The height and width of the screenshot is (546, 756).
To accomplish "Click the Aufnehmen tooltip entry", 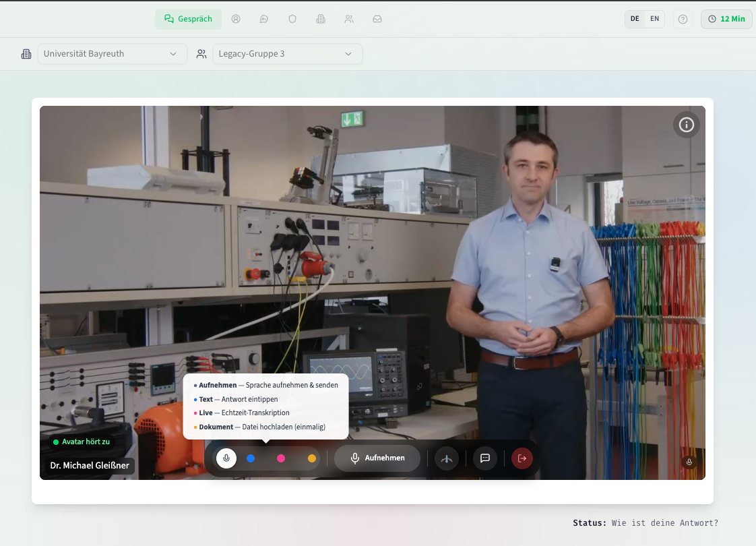I will 265,385.
